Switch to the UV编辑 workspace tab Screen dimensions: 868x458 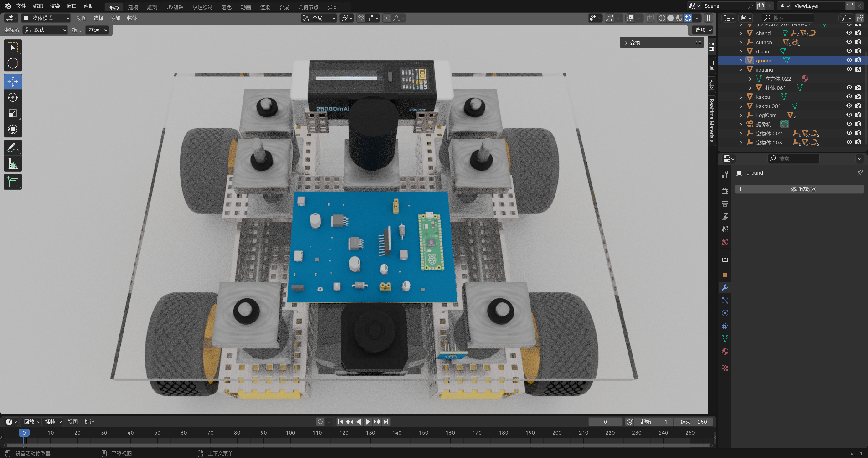pyautogui.click(x=175, y=7)
